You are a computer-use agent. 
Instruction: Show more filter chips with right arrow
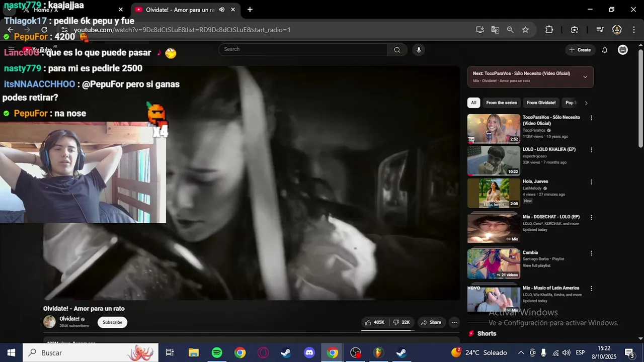(x=586, y=103)
